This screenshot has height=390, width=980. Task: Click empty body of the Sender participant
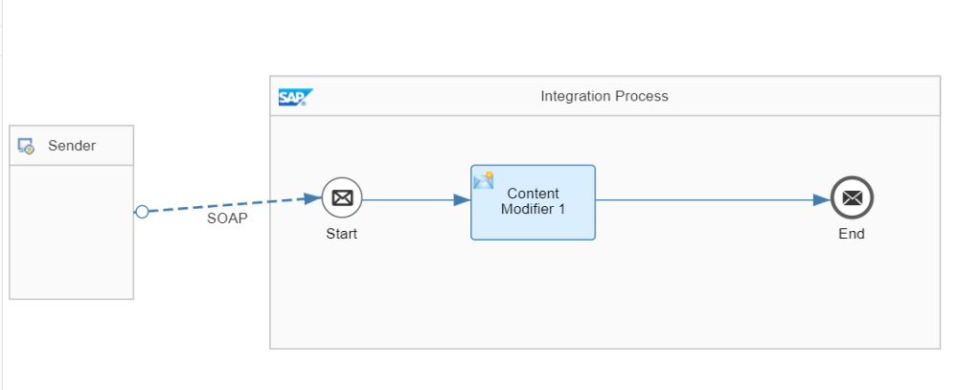tap(72, 249)
